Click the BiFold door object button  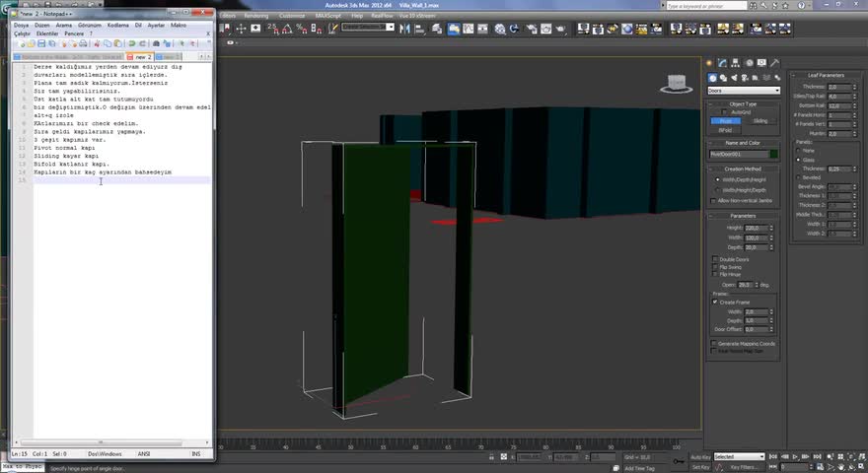(726, 130)
